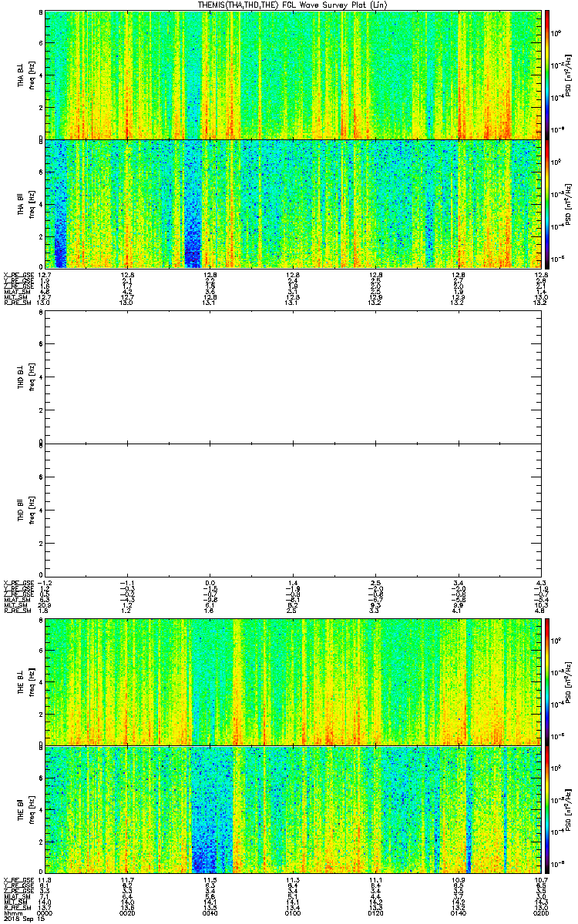Image resolution: width=578 pixels, height=924 pixels.
Task: Click the PSD color bar beside THE B⊥
Action: coord(547,682)
